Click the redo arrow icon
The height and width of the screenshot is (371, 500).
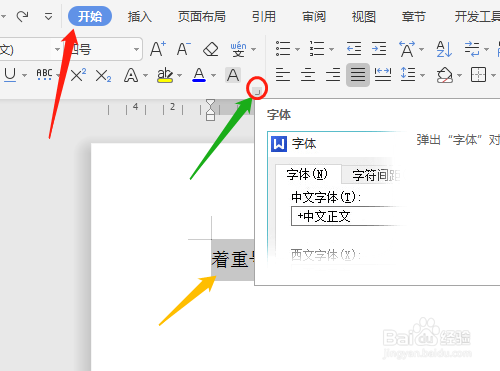click(x=22, y=16)
